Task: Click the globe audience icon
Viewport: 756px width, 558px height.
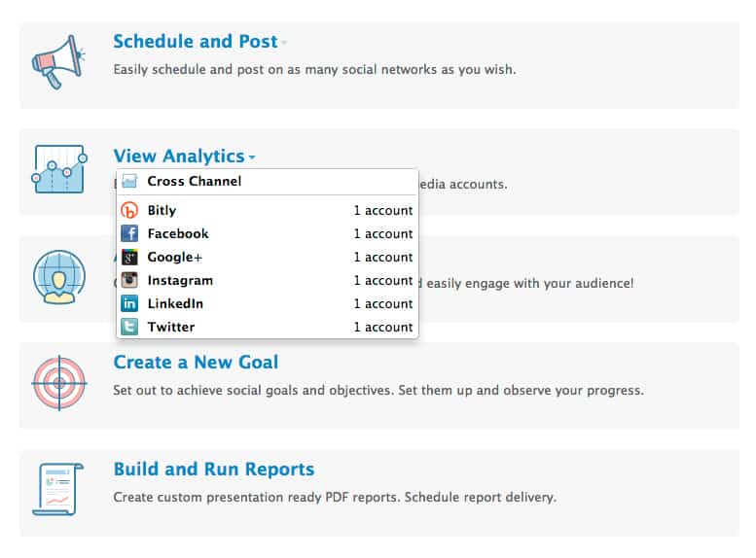Action: coord(59,277)
